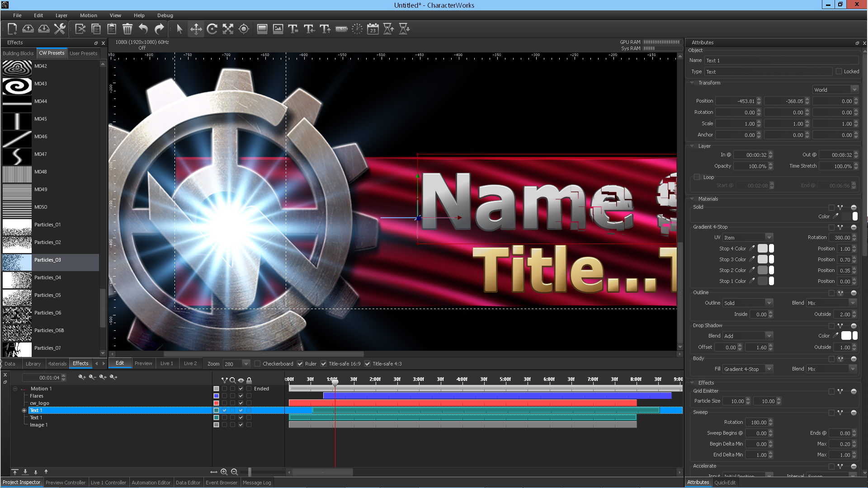
Task: Open the Zoom 280 dropdown
Action: pyautogui.click(x=246, y=364)
